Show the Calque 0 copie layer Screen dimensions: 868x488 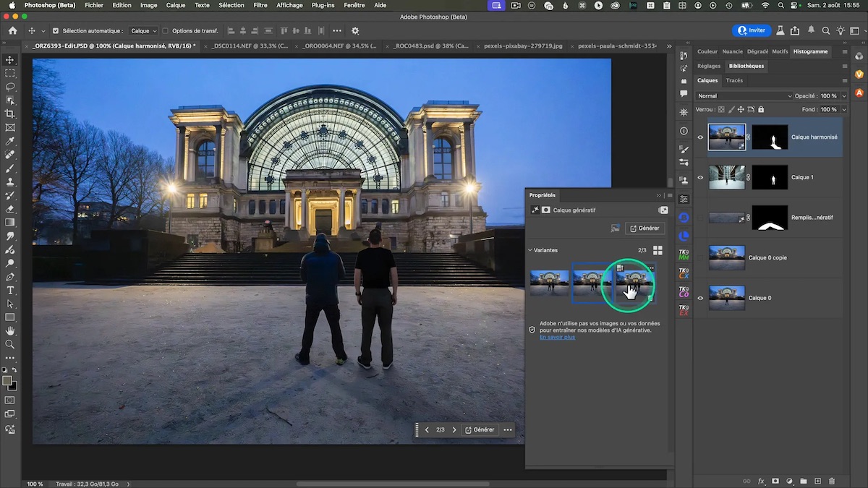[x=700, y=257]
